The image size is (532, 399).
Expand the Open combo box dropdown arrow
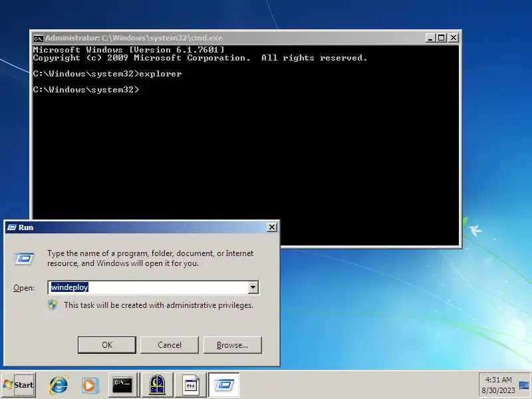pyautogui.click(x=253, y=287)
